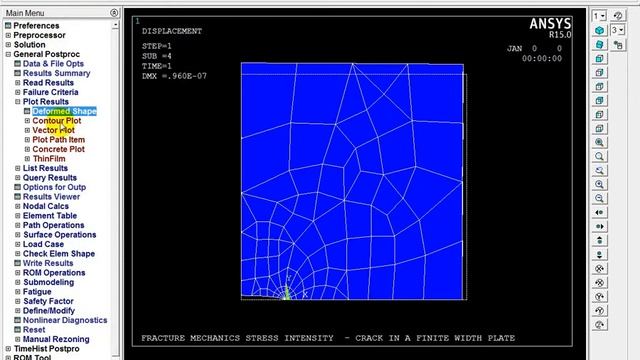640x360 pixels.
Task: Toggle Dynamic Model Mode icon at top
Action: tap(618, 16)
